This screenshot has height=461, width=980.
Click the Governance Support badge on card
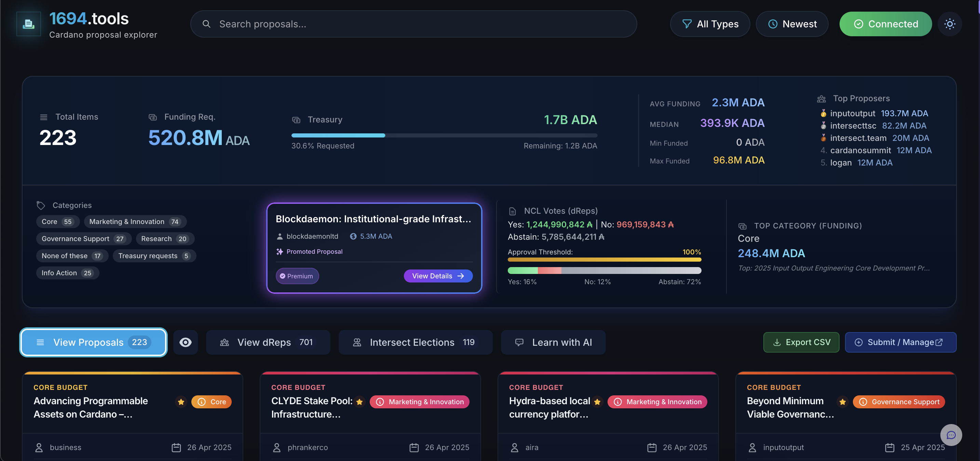[x=899, y=401]
